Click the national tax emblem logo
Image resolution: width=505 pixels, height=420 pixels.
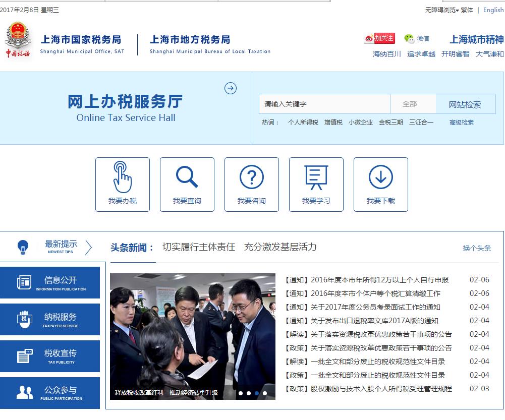[x=18, y=40]
